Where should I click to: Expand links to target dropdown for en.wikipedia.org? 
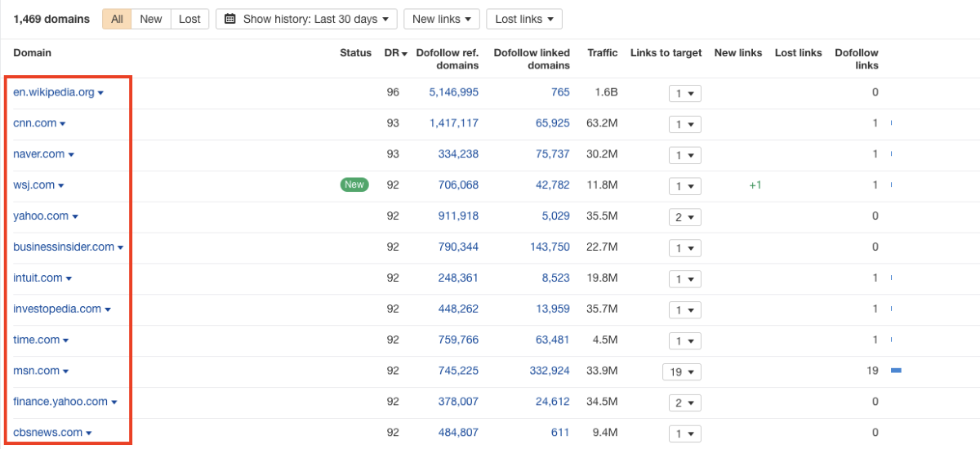[684, 93]
